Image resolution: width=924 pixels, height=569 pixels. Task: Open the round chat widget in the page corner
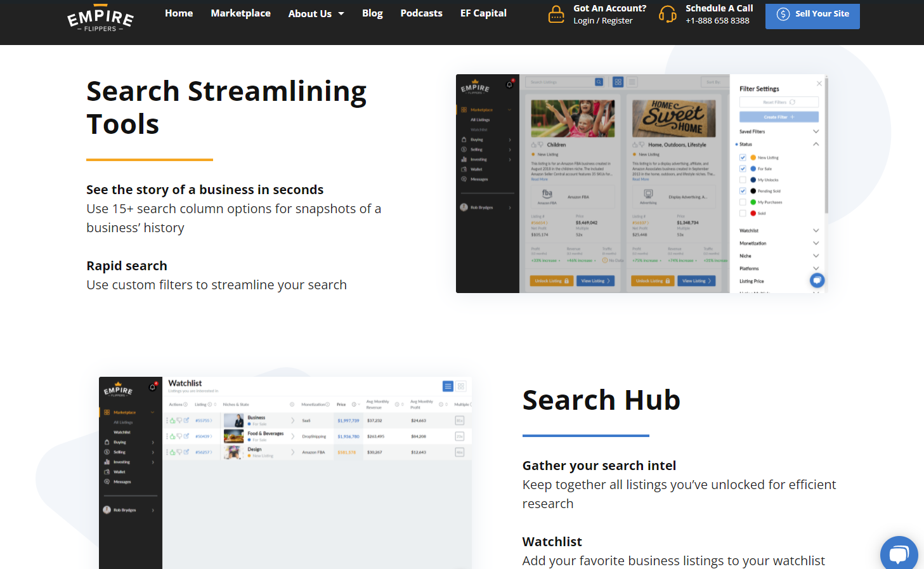[899, 555]
